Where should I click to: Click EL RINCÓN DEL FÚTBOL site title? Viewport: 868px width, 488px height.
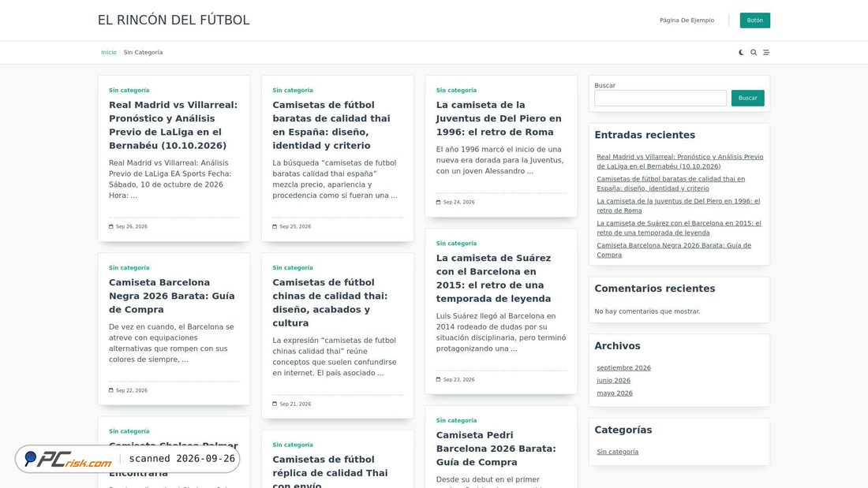click(174, 20)
